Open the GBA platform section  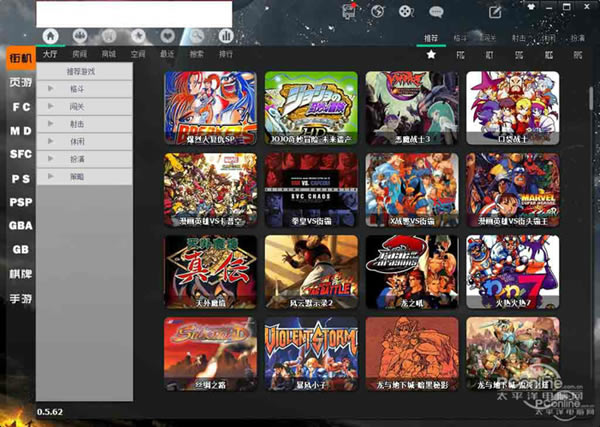(x=20, y=226)
